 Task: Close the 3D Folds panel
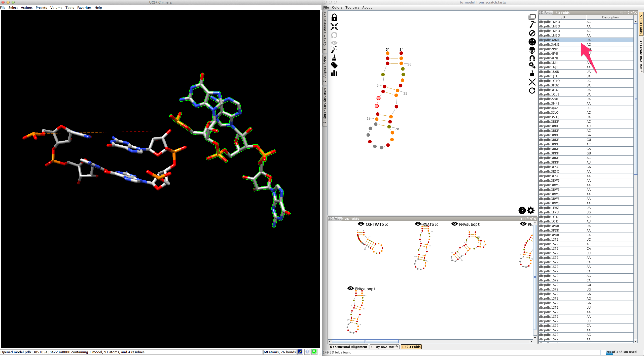pyautogui.click(x=635, y=13)
